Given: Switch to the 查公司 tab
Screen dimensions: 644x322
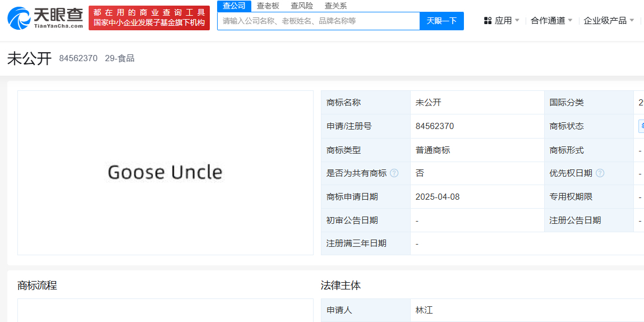Looking at the screenshot, I should [234, 6].
